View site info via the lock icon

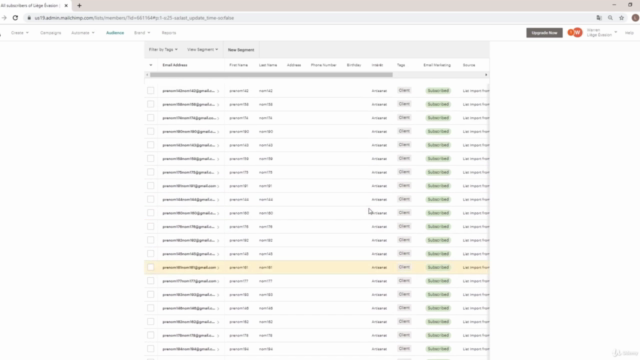29,18
